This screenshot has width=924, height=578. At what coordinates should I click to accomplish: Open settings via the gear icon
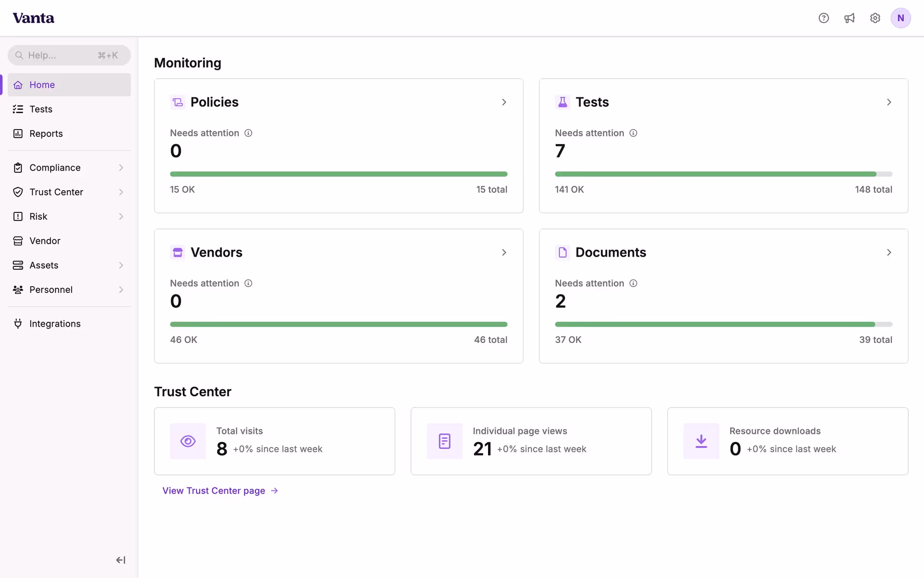875,18
